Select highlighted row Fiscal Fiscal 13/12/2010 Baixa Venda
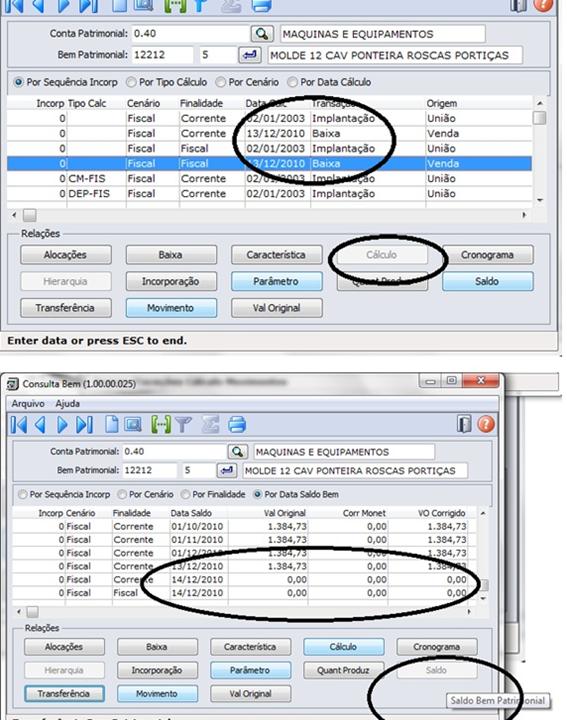This screenshot has height=720, width=567. click(x=269, y=163)
